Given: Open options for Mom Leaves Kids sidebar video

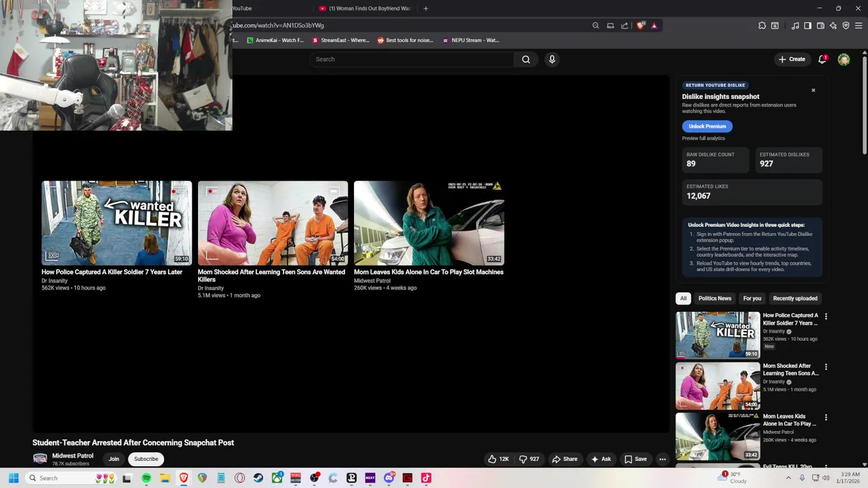Looking at the screenshot, I should pos(826,418).
